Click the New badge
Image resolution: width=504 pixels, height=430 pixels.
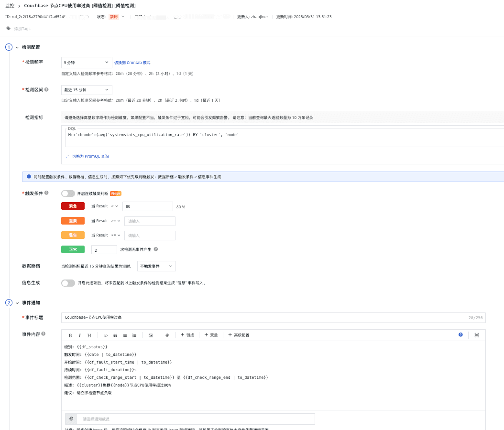tap(116, 193)
